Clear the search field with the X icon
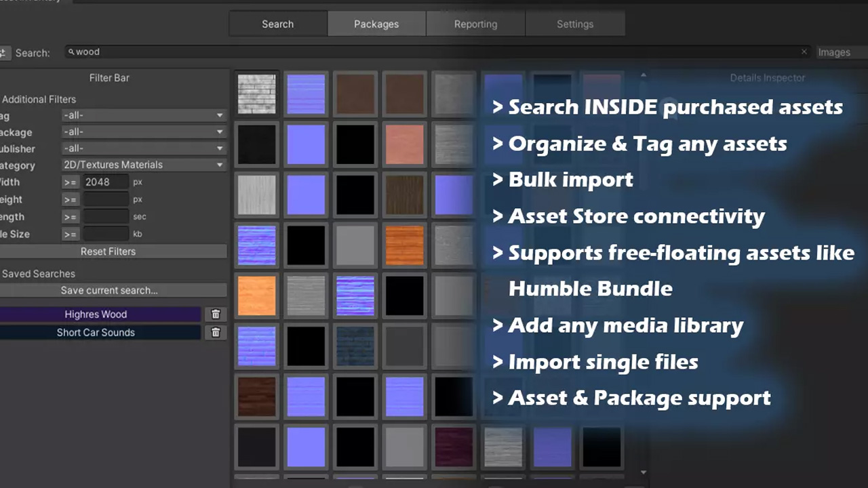 click(804, 52)
